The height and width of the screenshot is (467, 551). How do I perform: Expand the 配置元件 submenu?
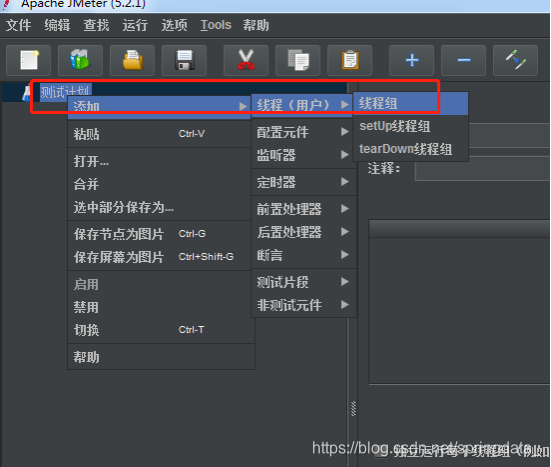coord(304,132)
